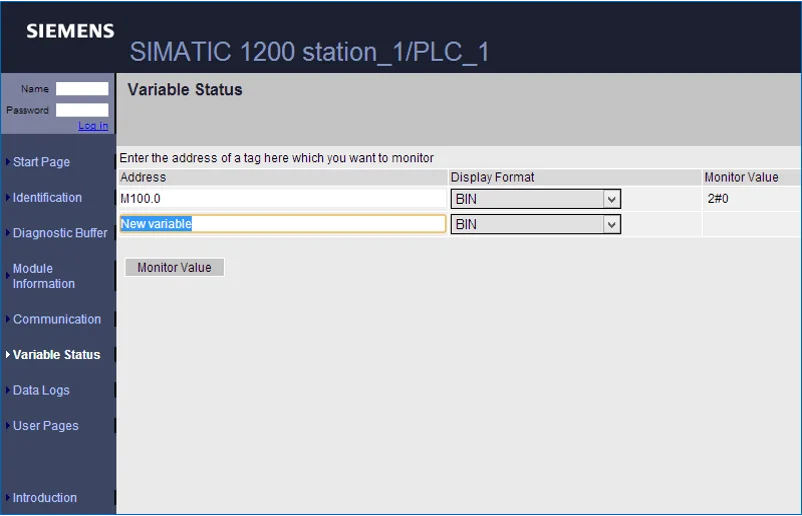Click arrow icon beside Introduction
The height and width of the screenshot is (516, 802).
tap(8, 498)
